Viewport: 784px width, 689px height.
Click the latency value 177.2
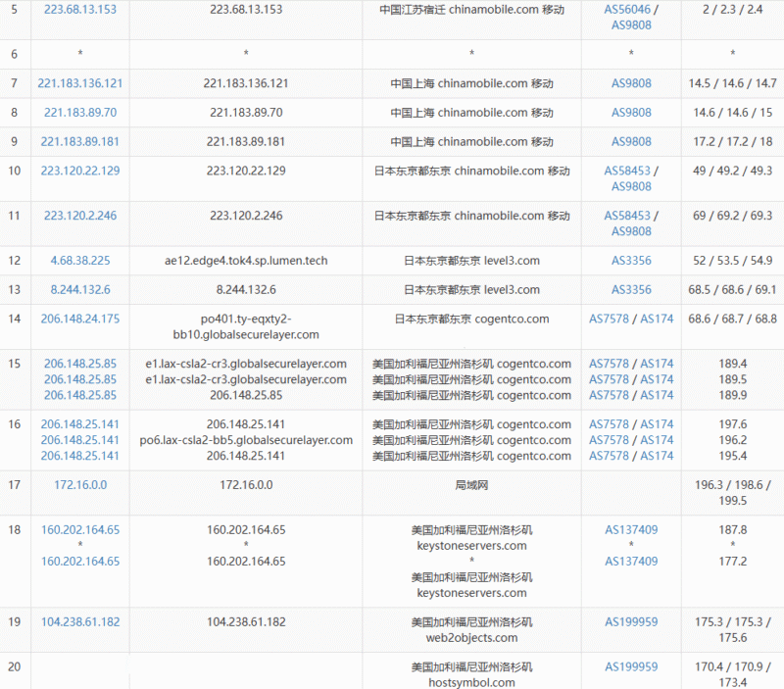pyautogui.click(x=732, y=561)
